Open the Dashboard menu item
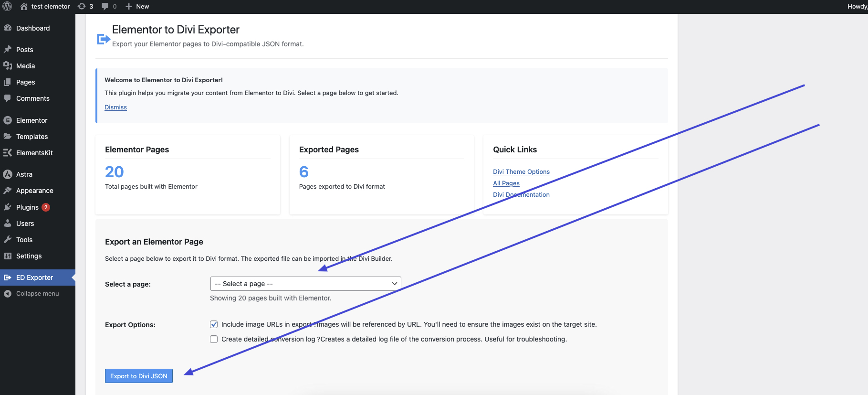The image size is (868, 395). [x=33, y=28]
